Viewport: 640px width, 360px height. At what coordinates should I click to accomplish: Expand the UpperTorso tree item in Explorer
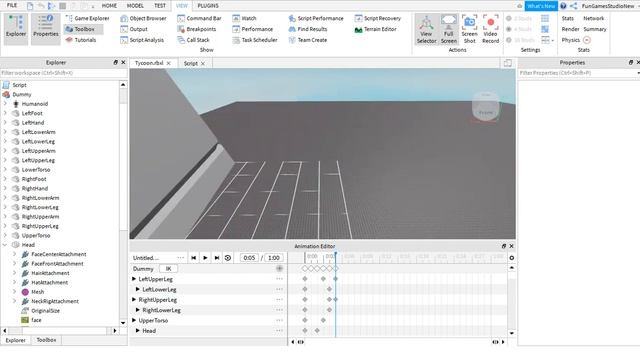pyautogui.click(x=5, y=236)
